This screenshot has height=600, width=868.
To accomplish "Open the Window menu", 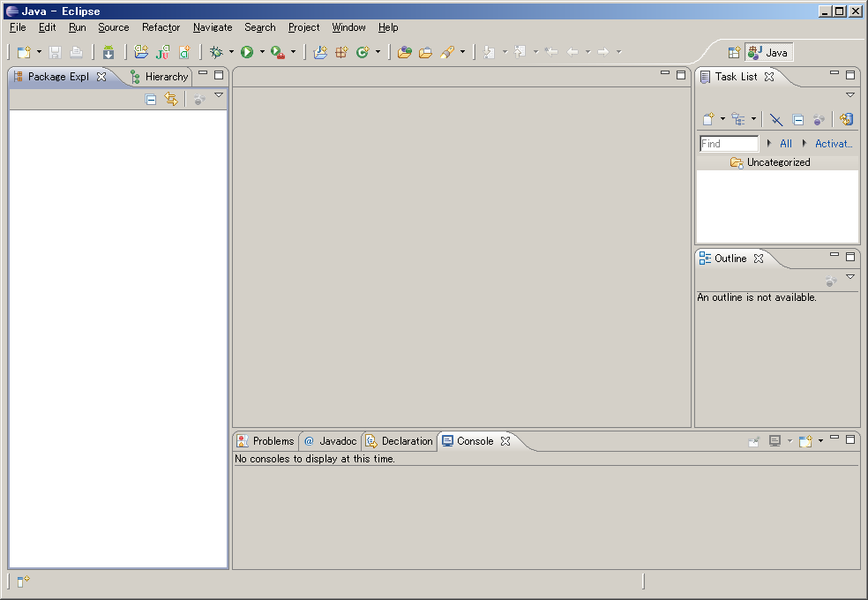I will [348, 27].
